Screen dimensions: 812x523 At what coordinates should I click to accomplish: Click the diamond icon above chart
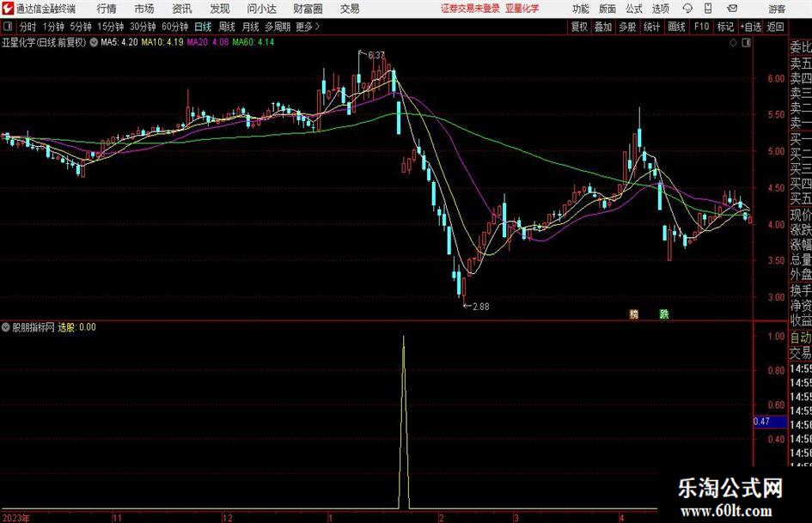(x=733, y=43)
